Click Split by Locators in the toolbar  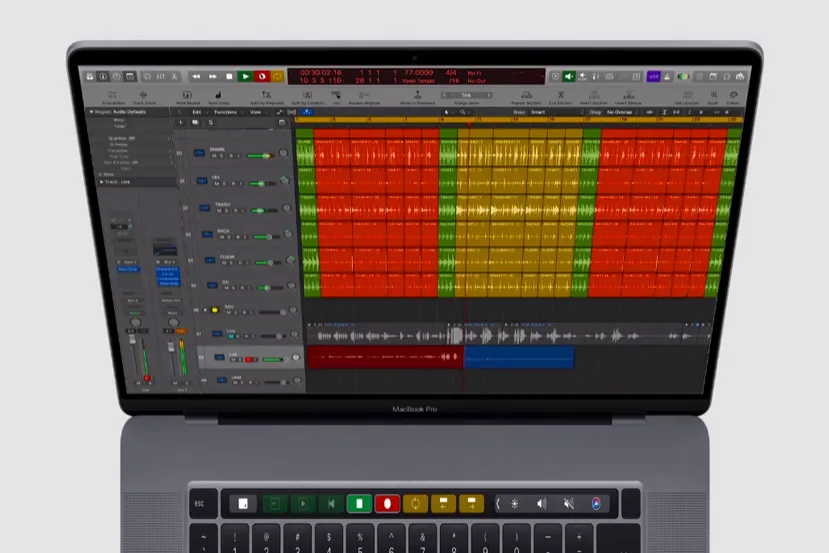click(x=308, y=97)
